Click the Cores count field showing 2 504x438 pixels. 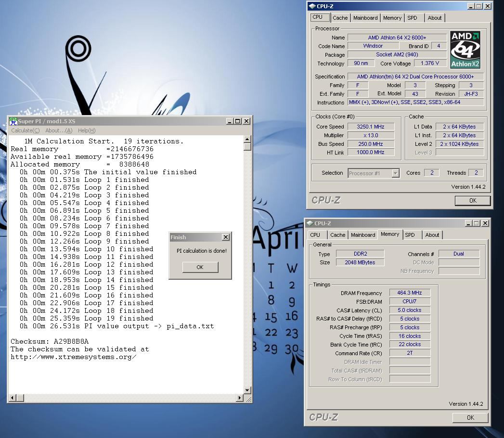(x=432, y=173)
